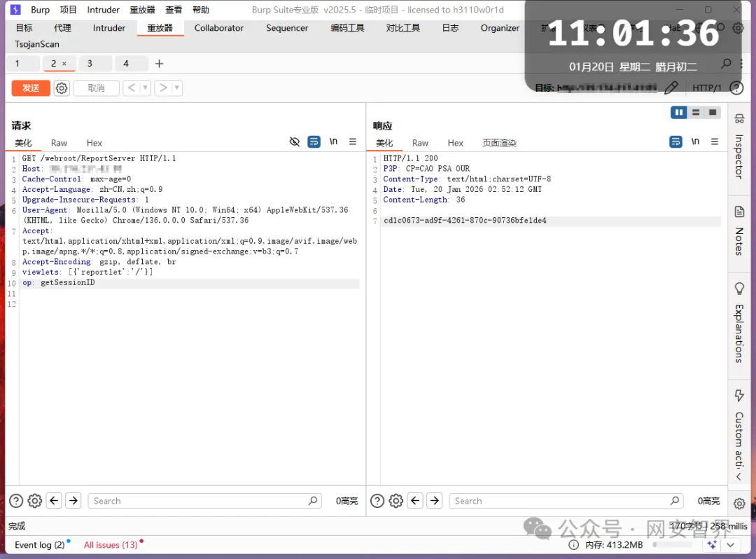Viewport: 756px width, 559px height.
Task: Open the TsojanScan extension tab
Action: click(36, 44)
